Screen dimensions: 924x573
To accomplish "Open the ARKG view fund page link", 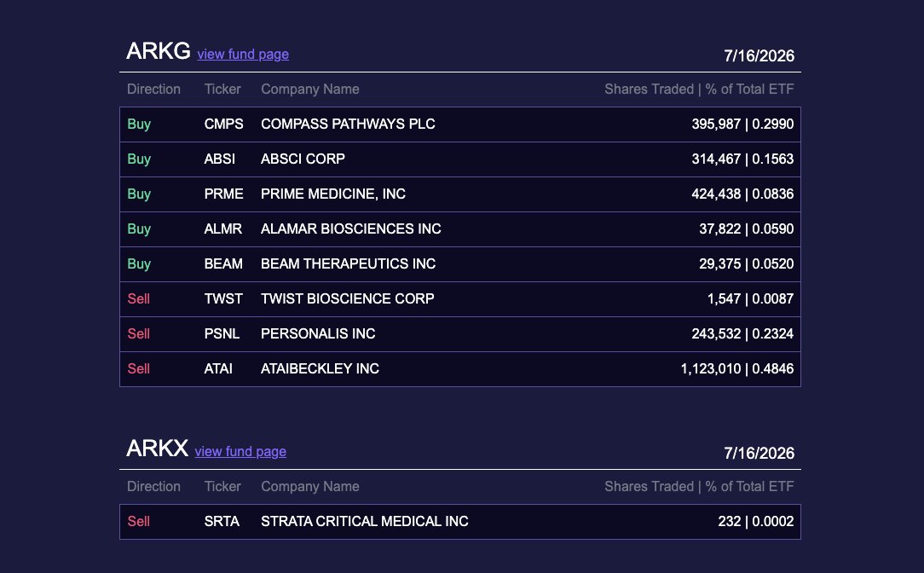I will [243, 55].
